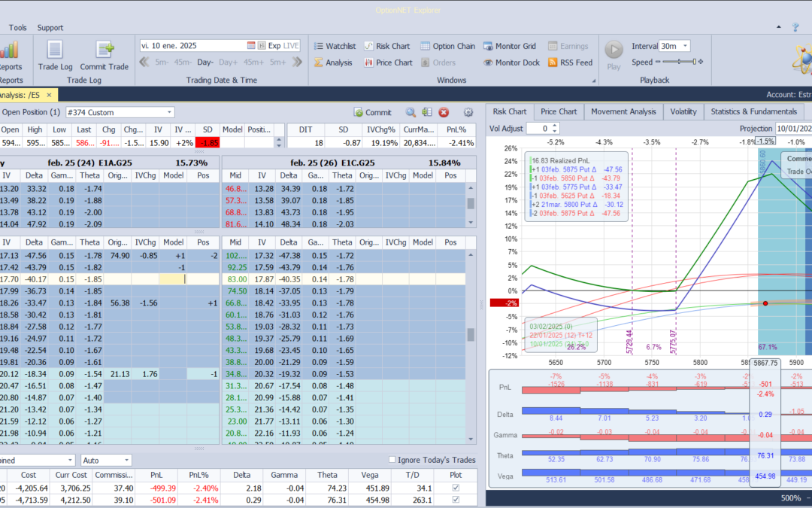Enable Ignore Today's Trades checkbox
The image size is (812, 508).
[392, 460]
